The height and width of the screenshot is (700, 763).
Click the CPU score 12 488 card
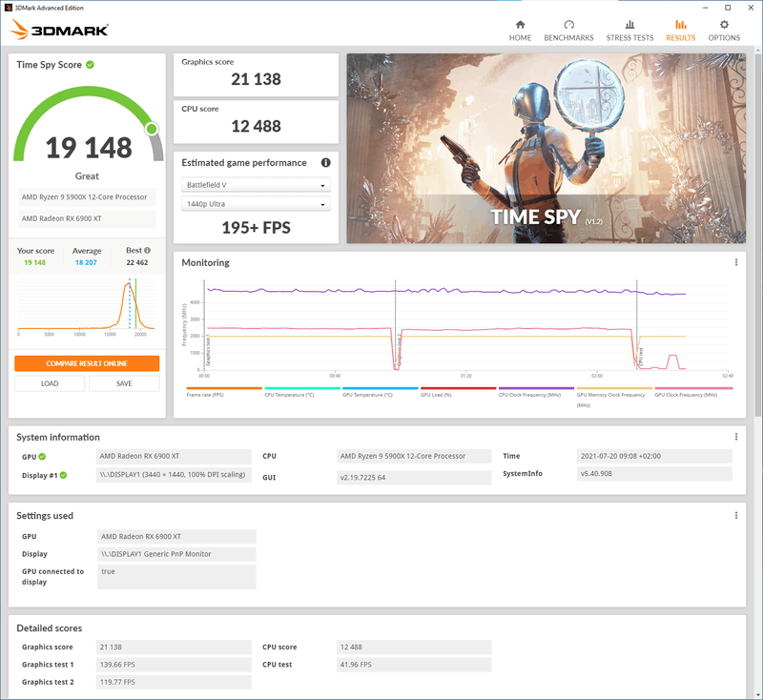point(256,122)
